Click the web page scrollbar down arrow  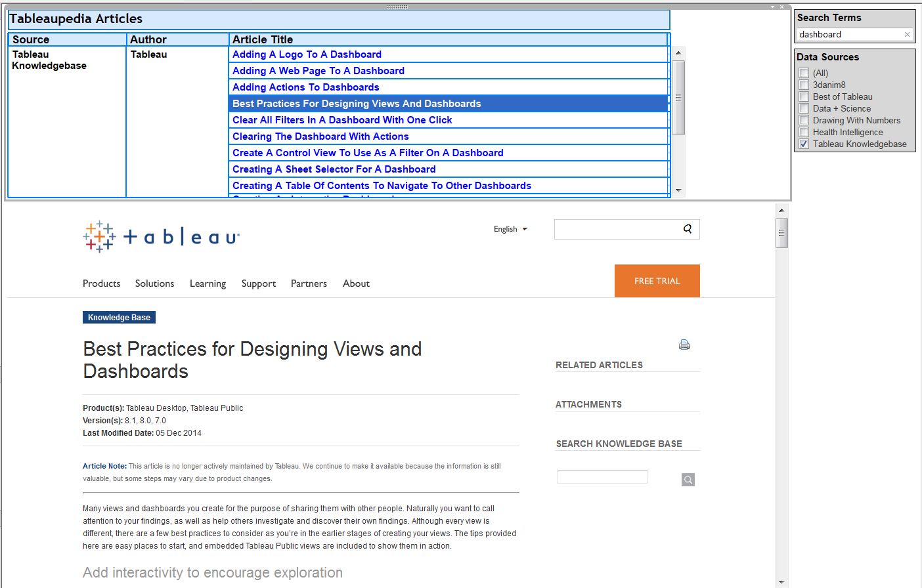[781, 582]
